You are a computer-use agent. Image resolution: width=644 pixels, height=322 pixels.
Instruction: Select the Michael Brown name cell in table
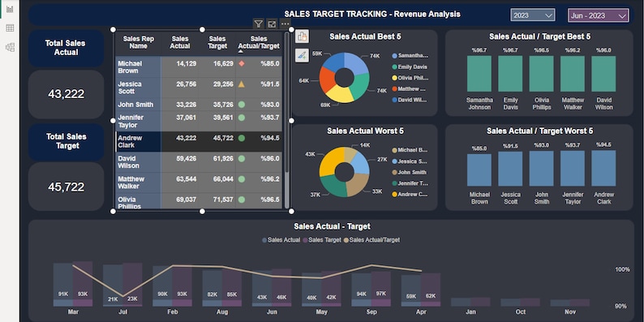(x=138, y=67)
